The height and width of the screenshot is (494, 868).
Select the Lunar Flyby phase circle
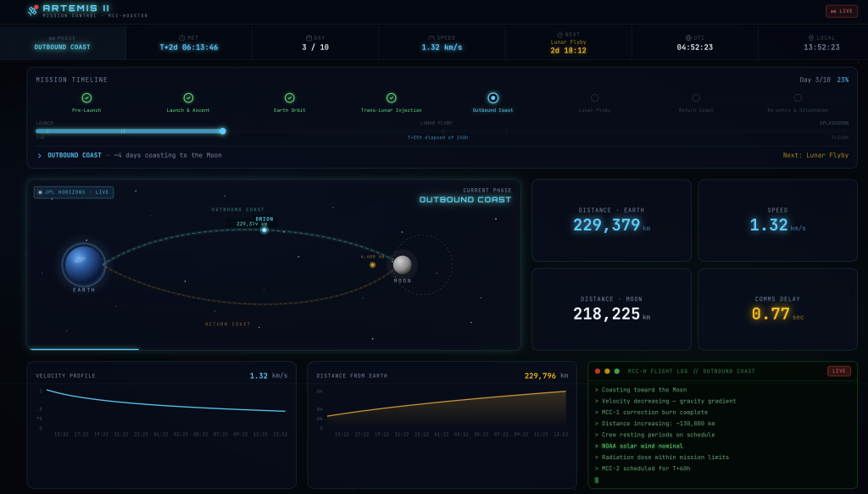pyautogui.click(x=594, y=98)
